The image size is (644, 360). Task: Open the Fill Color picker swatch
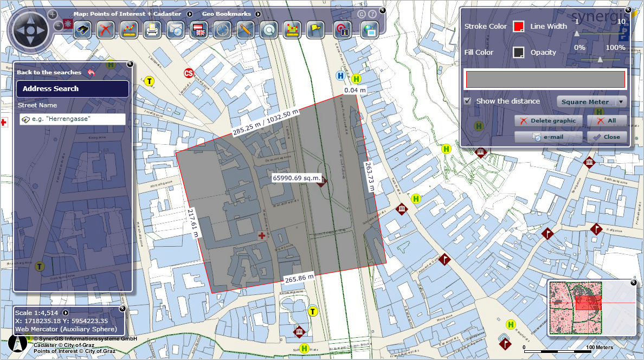pyautogui.click(x=519, y=53)
